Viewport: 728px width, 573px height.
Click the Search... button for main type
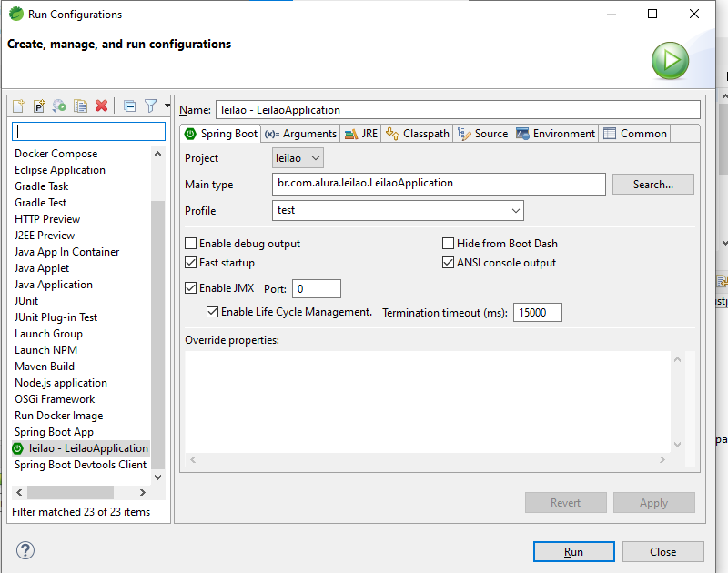[652, 185]
